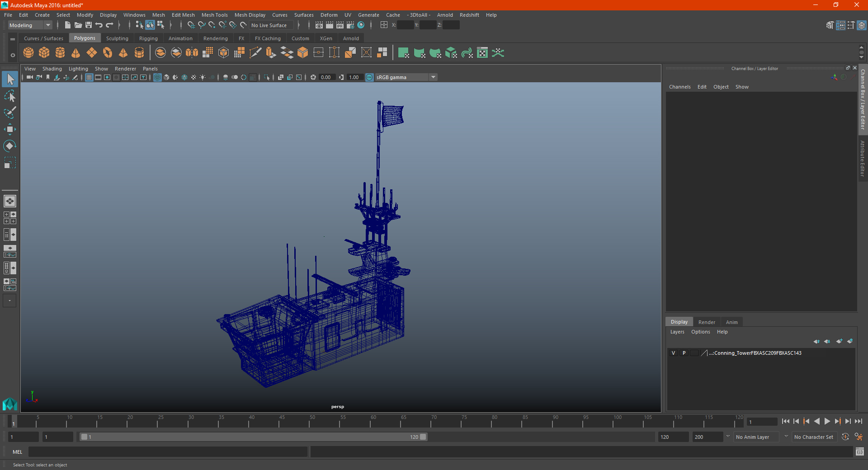Activate the Move tool in toolbox
The image size is (868, 470).
pos(10,129)
